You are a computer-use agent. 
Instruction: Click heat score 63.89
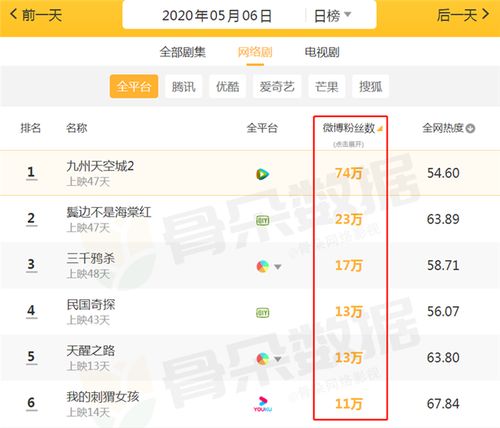coord(443,219)
